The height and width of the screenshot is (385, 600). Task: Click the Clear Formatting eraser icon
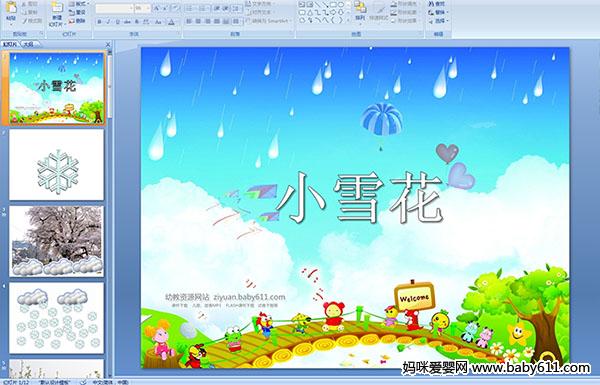175,8
